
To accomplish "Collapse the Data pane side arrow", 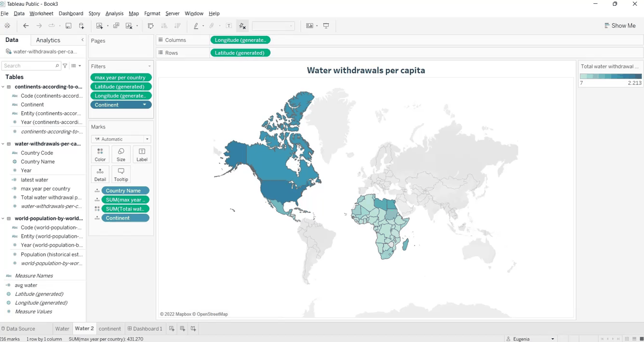I will coord(82,40).
